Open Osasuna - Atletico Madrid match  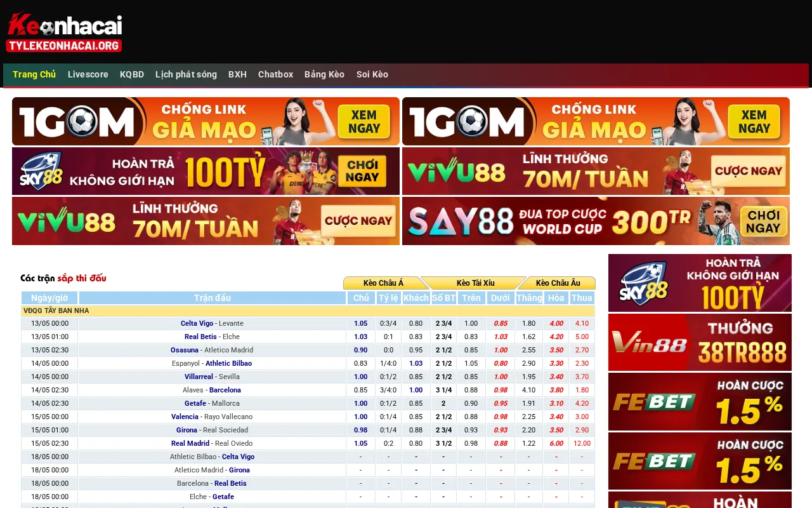point(212,350)
